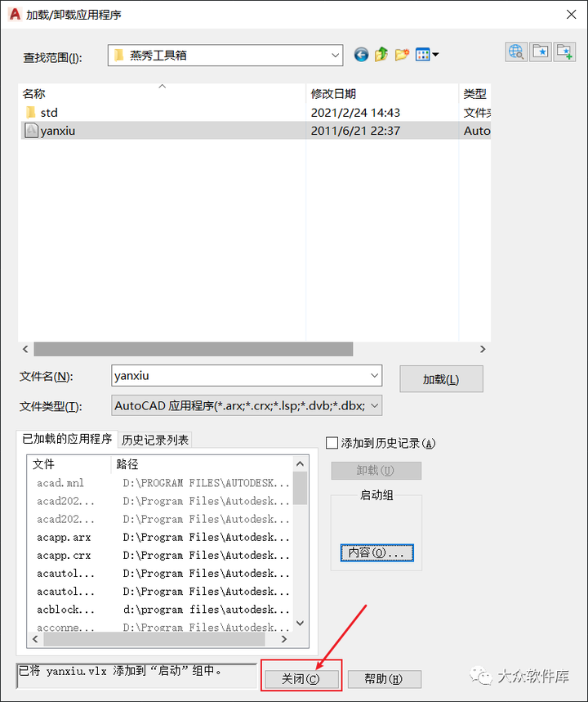Click loaded apps scroll up arrow

coord(301,464)
